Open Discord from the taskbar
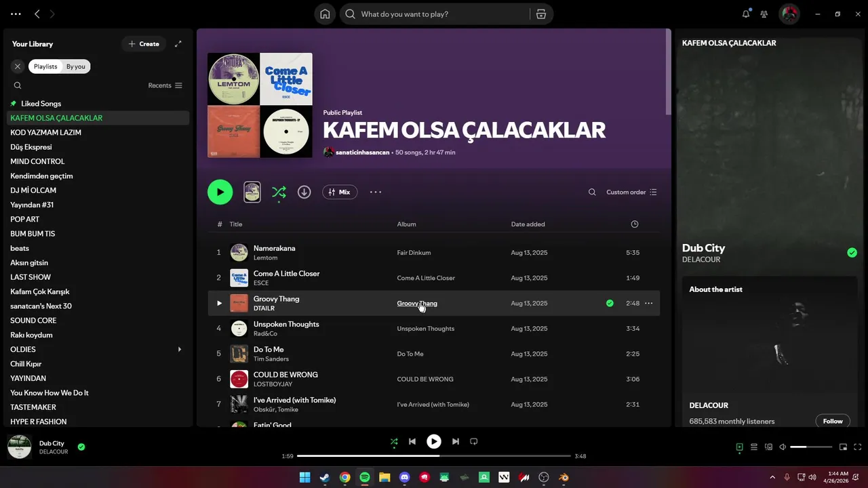 [x=405, y=477]
